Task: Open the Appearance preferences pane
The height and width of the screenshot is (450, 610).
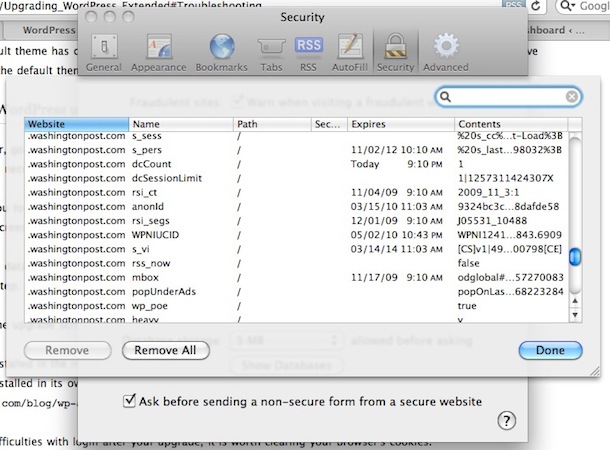Action: [159, 53]
